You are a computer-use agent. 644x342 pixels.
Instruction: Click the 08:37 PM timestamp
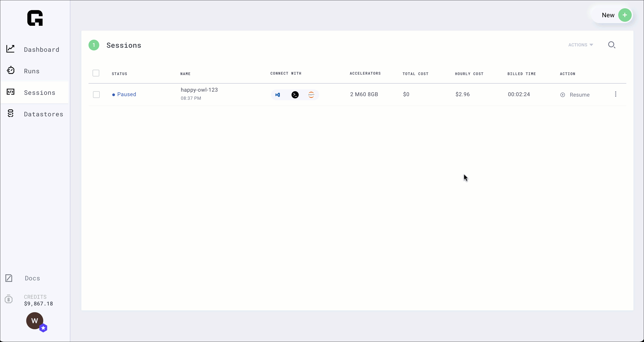(191, 98)
